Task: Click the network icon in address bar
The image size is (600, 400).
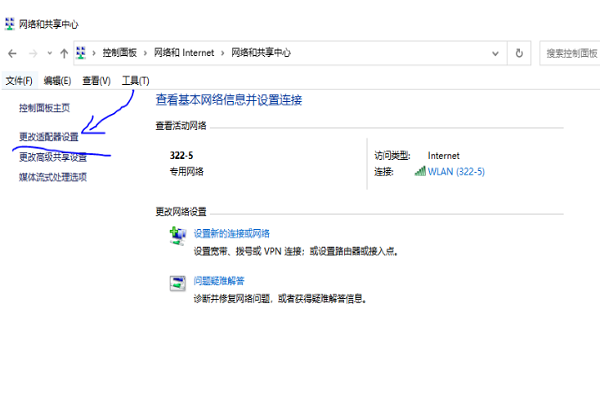Action: (x=81, y=53)
